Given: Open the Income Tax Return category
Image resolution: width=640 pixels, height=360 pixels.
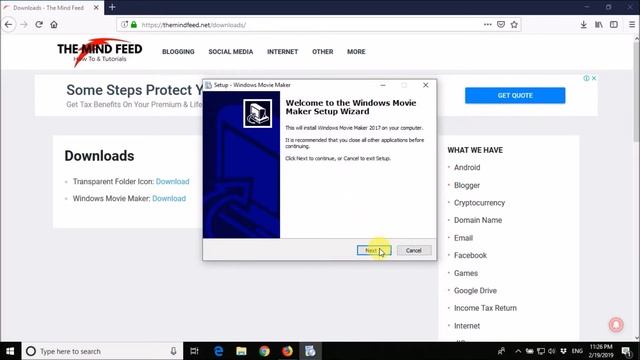Looking at the screenshot, I should click(485, 309).
